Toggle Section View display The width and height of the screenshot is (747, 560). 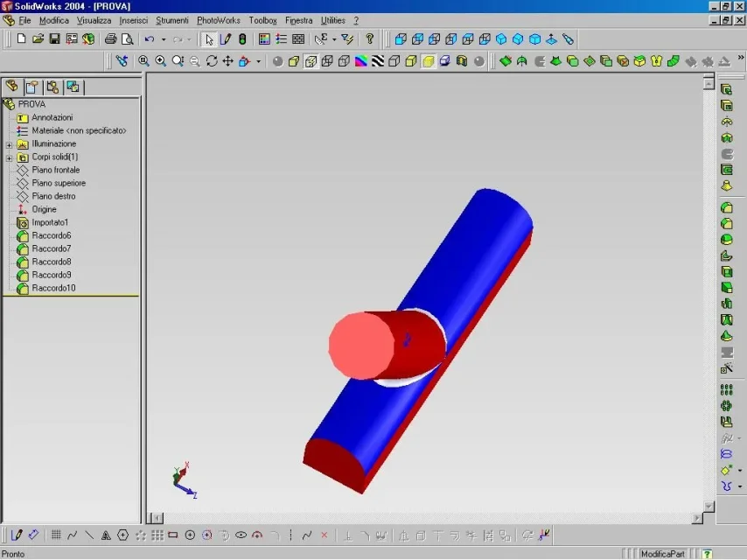point(462,61)
